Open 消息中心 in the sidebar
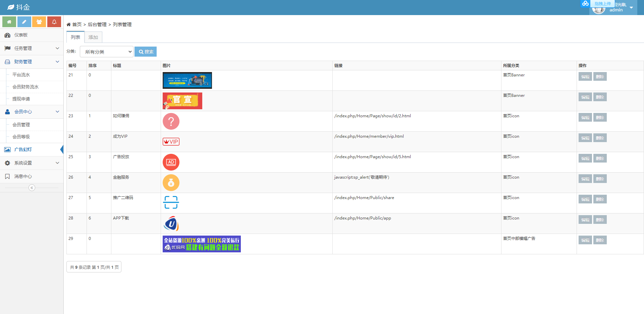Viewport: 644px width, 314px height. tap(23, 176)
